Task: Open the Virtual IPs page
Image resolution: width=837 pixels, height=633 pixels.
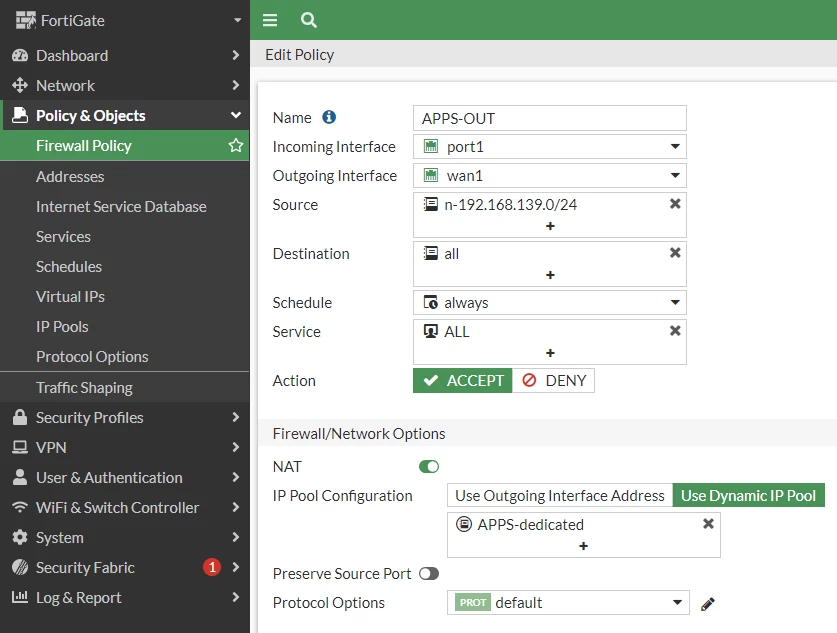Action: (x=125, y=296)
